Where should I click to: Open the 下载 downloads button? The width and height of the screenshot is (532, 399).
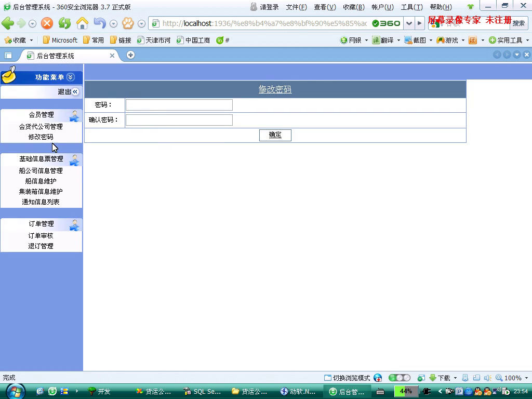click(x=440, y=378)
